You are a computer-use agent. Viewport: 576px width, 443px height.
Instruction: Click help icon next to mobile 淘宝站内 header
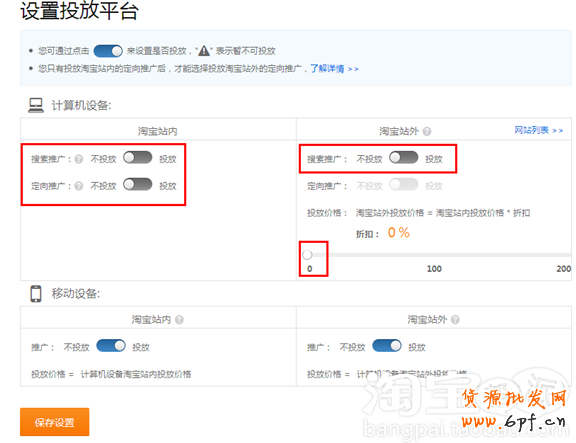click(x=179, y=320)
